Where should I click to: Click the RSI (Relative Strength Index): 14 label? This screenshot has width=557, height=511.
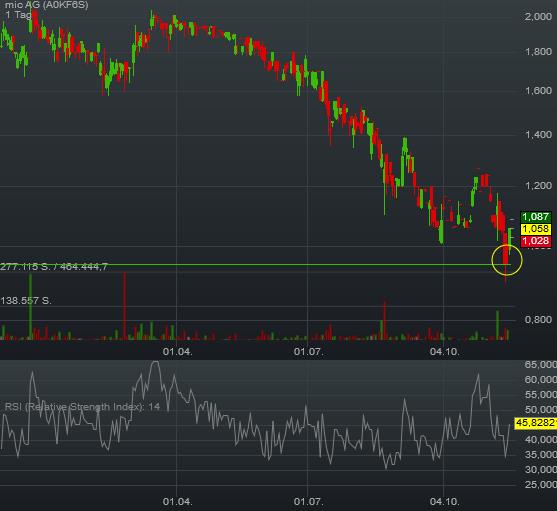coord(82,407)
